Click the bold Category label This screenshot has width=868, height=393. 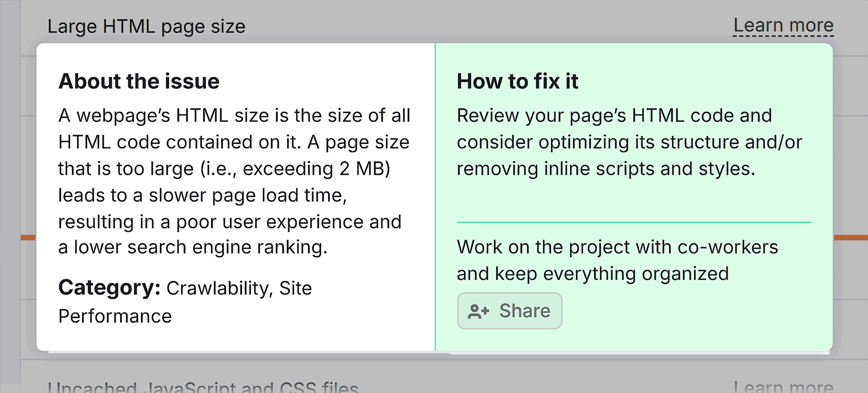click(x=109, y=288)
